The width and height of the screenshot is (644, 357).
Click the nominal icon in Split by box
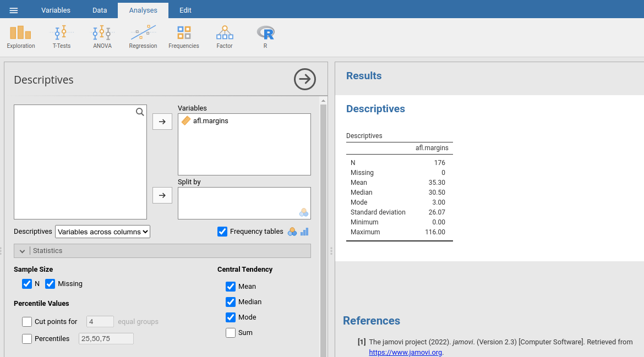(x=303, y=212)
